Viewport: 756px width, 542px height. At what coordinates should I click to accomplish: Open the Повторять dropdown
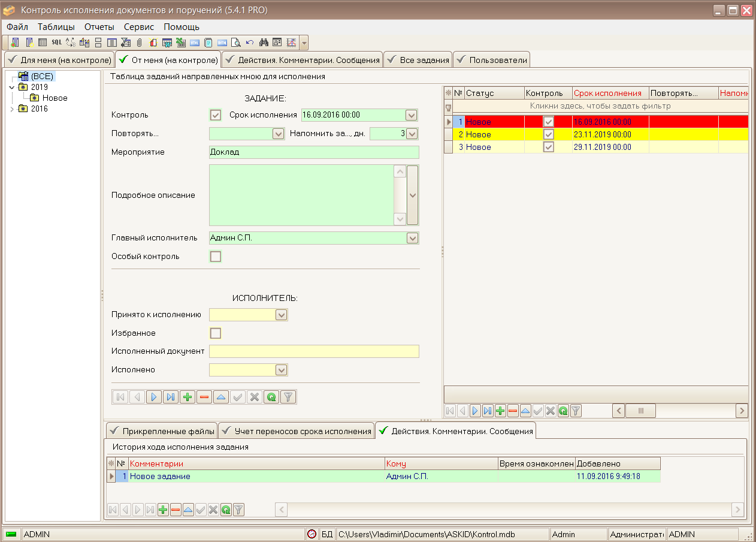pyautogui.click(x=278, y=134)
